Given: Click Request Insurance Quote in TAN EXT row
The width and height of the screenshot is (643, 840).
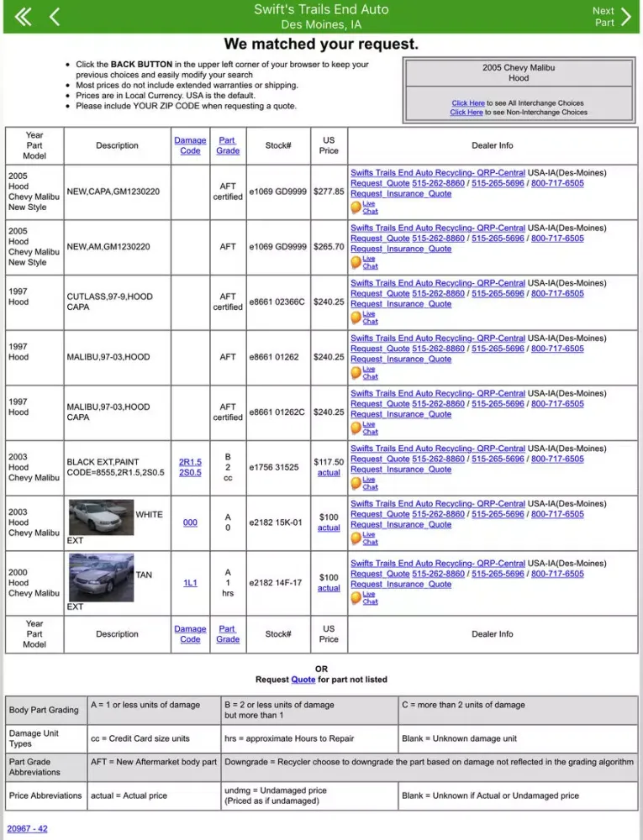Looking at the screenshot, I should tap(401, 584).
